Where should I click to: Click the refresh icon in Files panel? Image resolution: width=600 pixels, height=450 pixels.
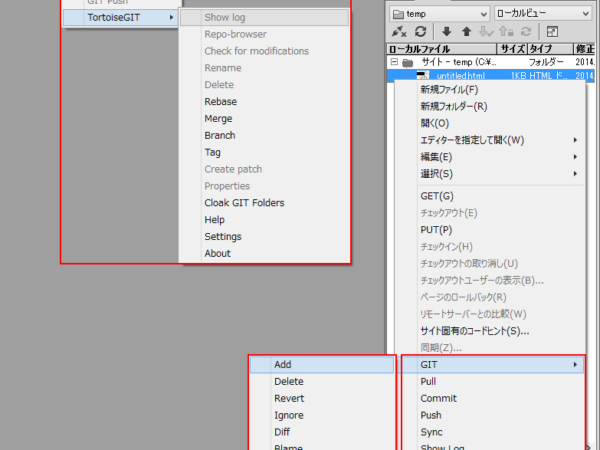pos(421,32)
